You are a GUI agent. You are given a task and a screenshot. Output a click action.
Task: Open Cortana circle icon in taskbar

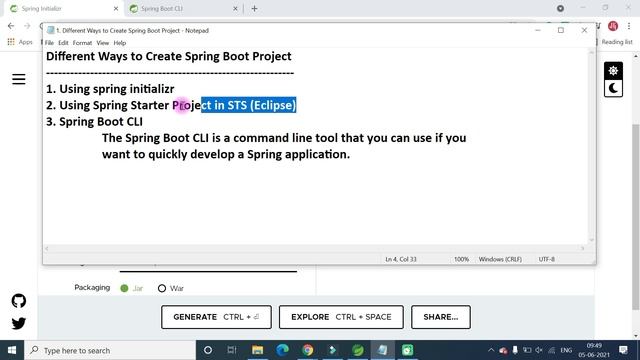(208, 350)
